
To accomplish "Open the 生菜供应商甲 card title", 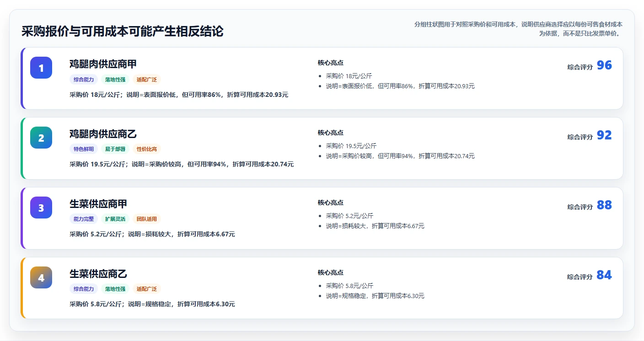I will (x=98, y=204).
